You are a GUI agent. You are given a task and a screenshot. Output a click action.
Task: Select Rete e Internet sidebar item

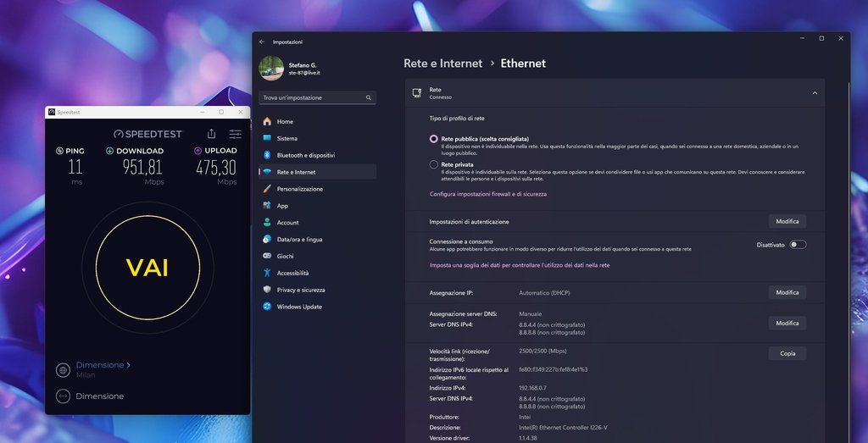318,172
